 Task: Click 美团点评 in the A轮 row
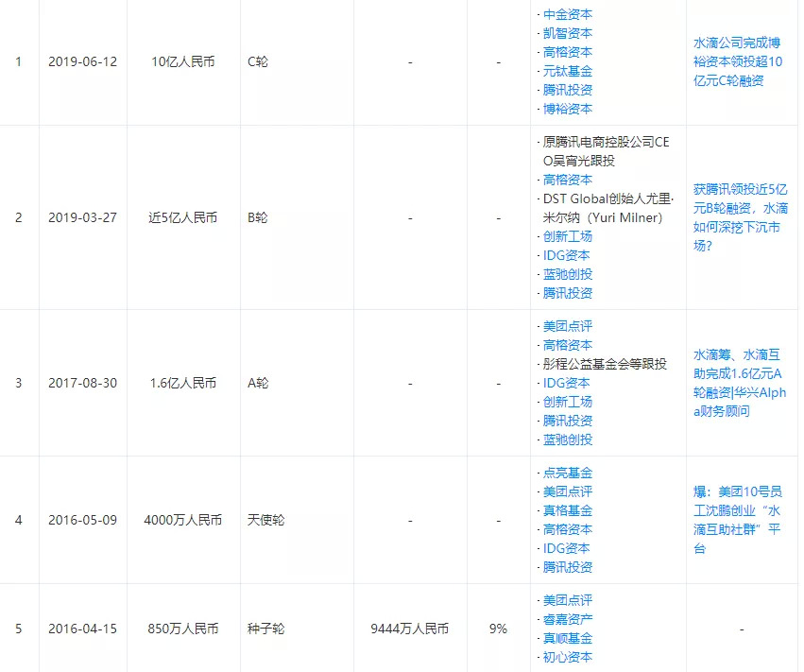(x=568, y=326)
